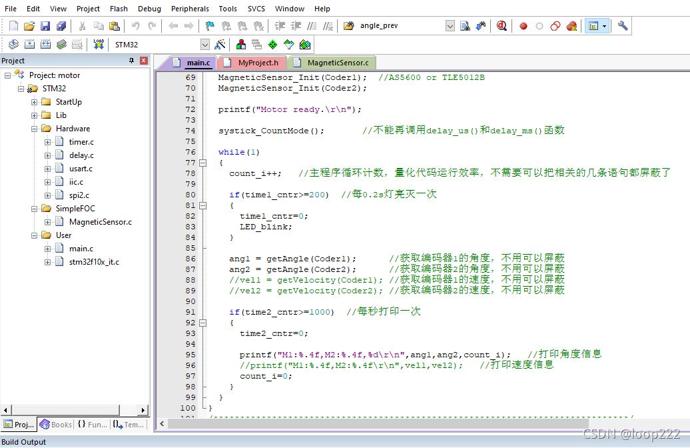Screen dimensions: 690x448
Task: Toggle fold marker at line 81
Action: pyautogui.click(x=203, y=206)
